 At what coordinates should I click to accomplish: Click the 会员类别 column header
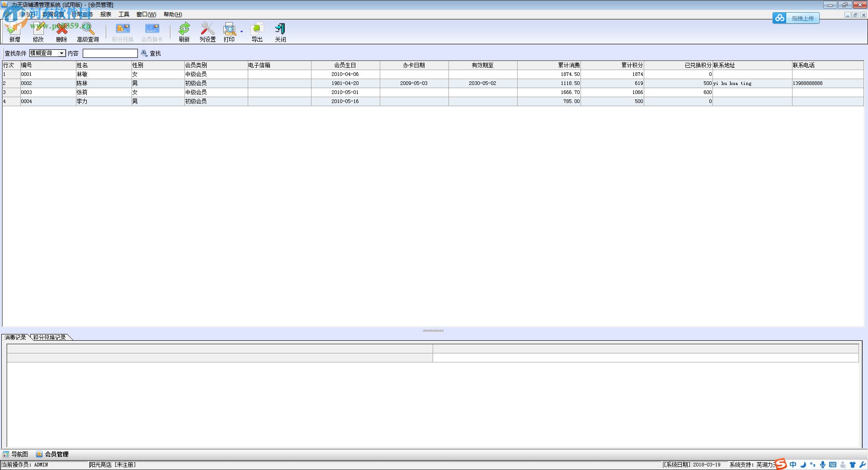[x=216, y=65]
